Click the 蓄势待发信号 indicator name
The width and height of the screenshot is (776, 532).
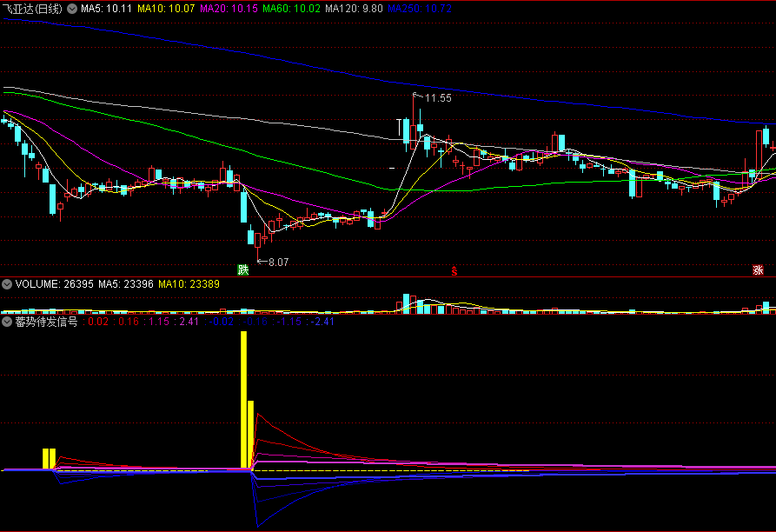47,322
